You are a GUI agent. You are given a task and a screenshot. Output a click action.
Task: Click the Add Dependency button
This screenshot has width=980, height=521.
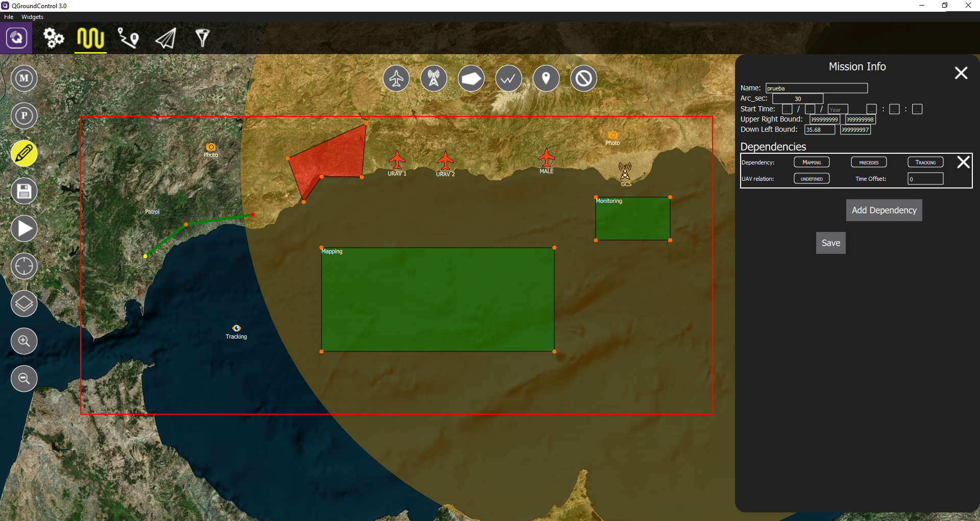click(884, 210)
